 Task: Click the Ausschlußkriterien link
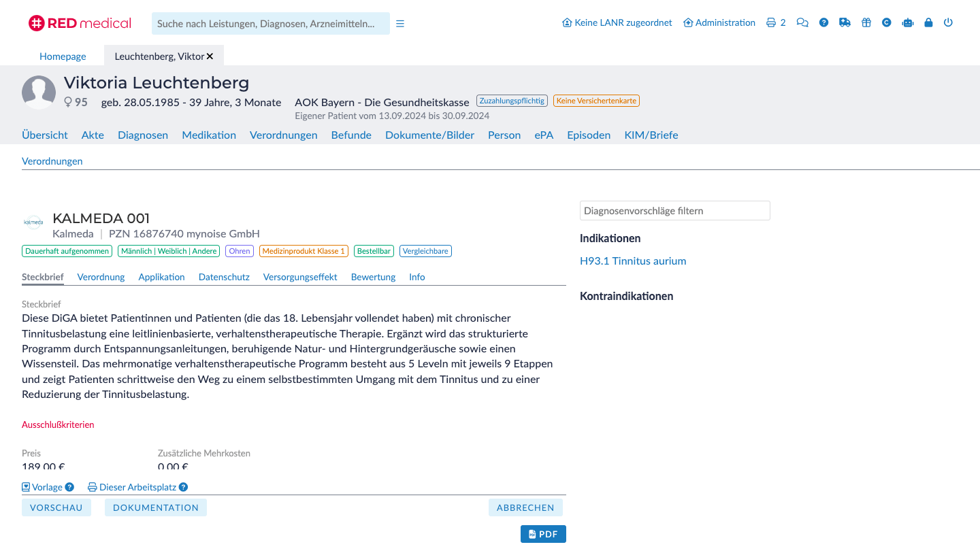tap(58, 424)
